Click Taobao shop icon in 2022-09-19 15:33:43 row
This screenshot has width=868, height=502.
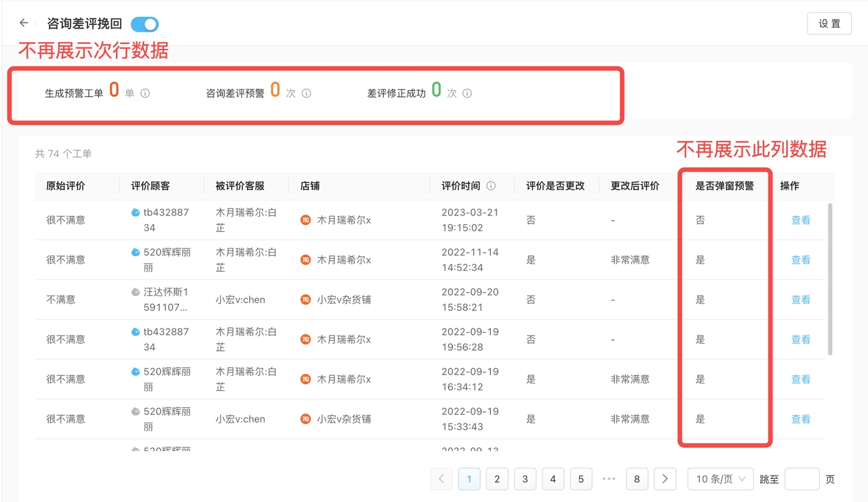point(306,419)
